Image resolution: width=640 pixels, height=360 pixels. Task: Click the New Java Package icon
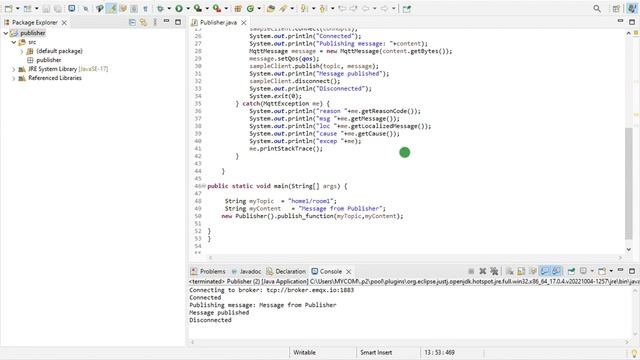[x=238, y=9]
